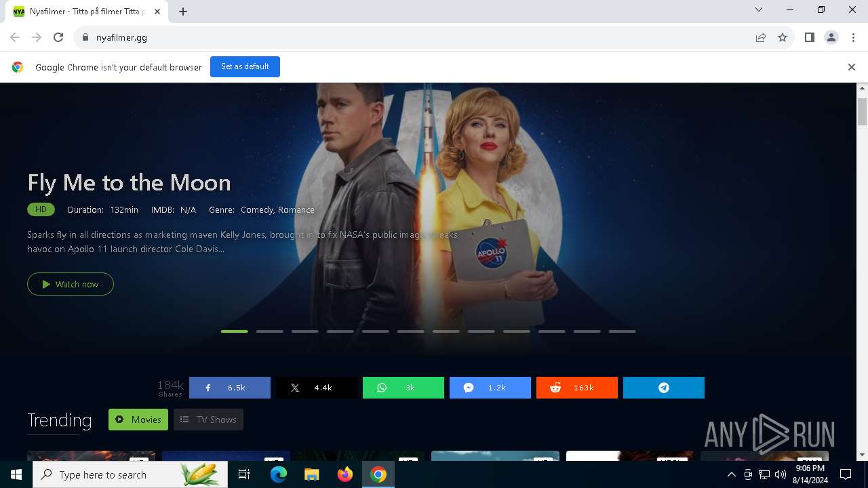Switch Trending to Movies tab
This screenshot has width=868, height=488.
[138, 420]
